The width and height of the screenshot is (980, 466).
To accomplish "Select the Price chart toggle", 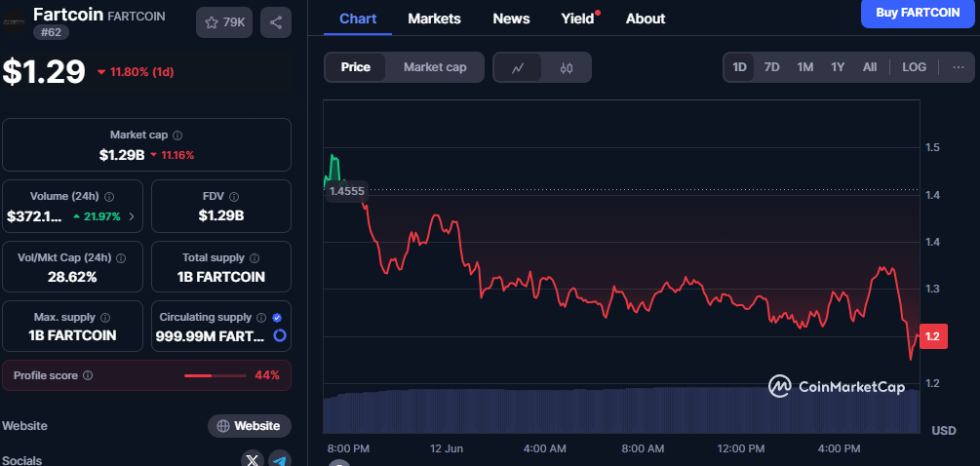I will 356,67.
